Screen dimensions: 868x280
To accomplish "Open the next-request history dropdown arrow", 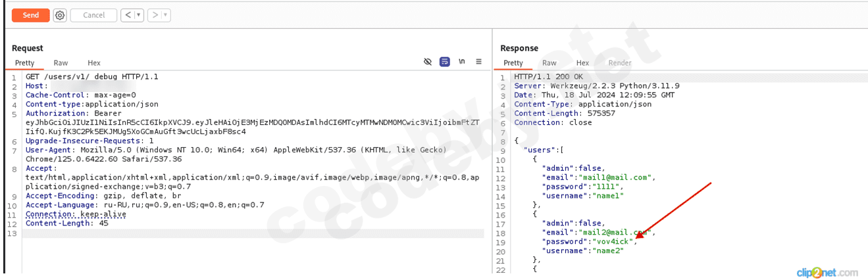I will tap(166, 15).
